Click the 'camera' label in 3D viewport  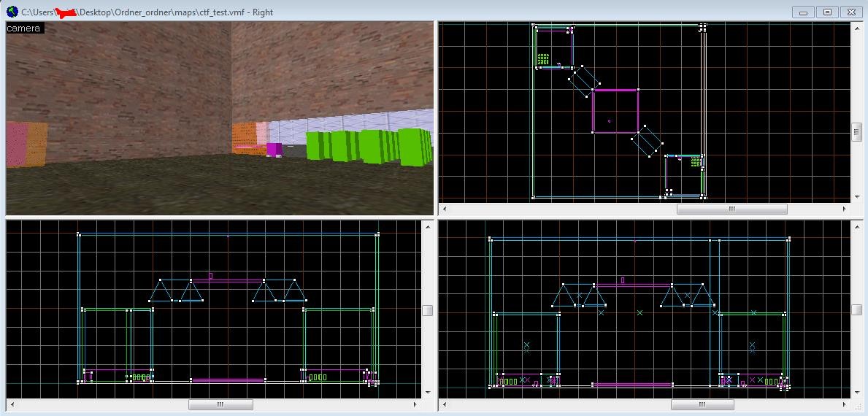tap(23, 28)
